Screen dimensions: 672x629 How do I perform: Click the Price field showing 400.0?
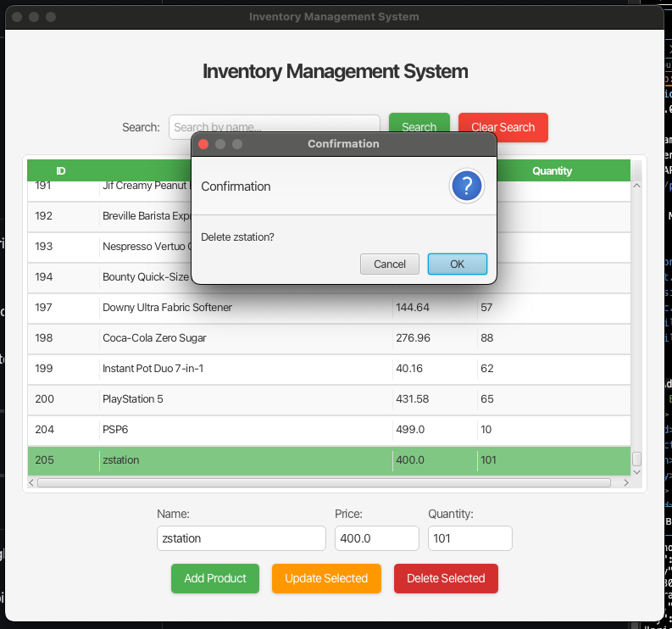pyautogui.click(x=377, y=538)
